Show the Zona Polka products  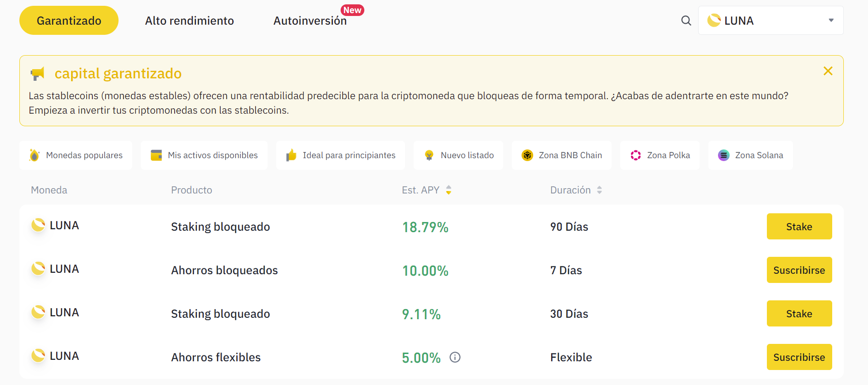pos(660,155)
